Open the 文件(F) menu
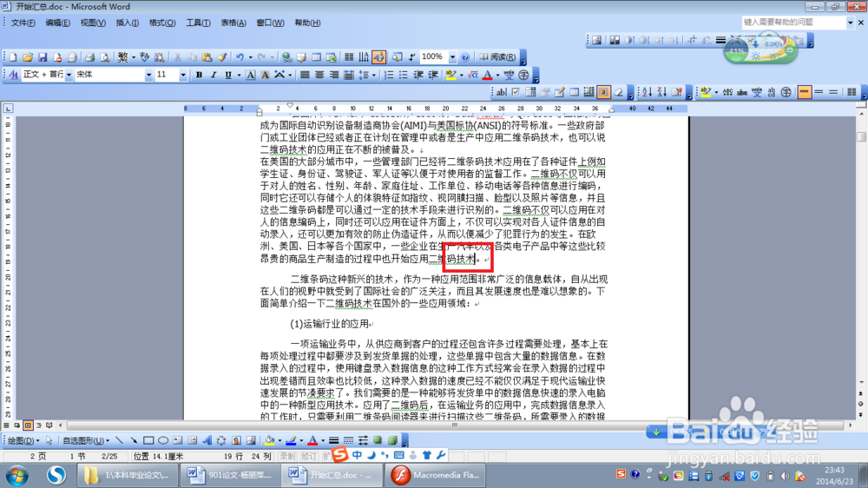The height and width of the screenshot is (488, 868). (23, 23)
